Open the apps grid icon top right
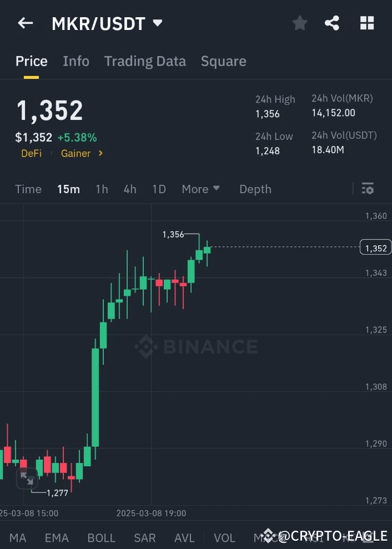 367,23
